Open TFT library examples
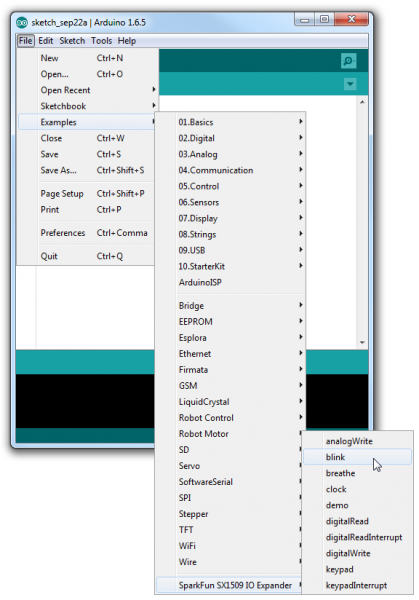The height and width of the screenshot is (600, 419). [x=229, y=530]
